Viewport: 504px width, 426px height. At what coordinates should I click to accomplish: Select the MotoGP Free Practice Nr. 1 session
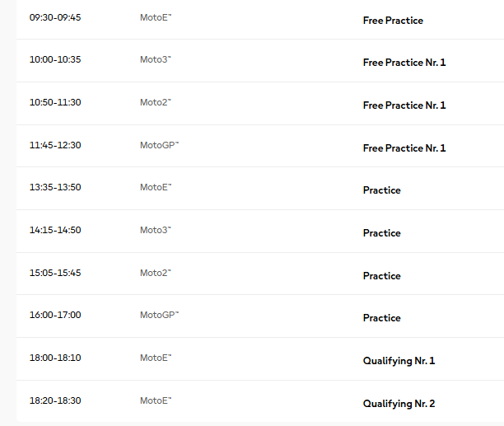tap(404, 148)
